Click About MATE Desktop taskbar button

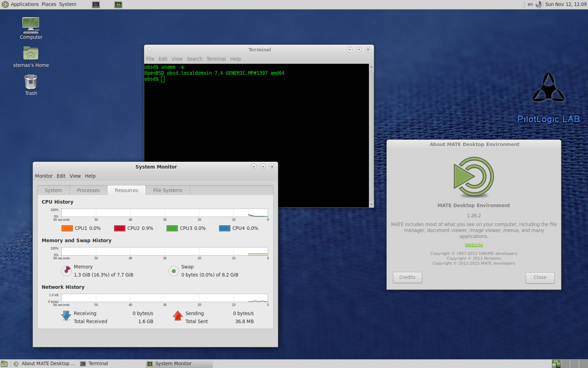coord(44,364)
